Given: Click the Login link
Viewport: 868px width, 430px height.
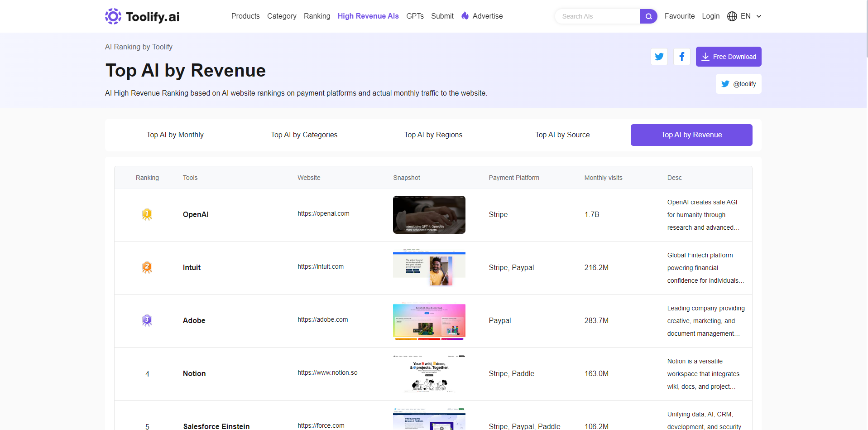Looking at the screenshot, I should [711, 16].
